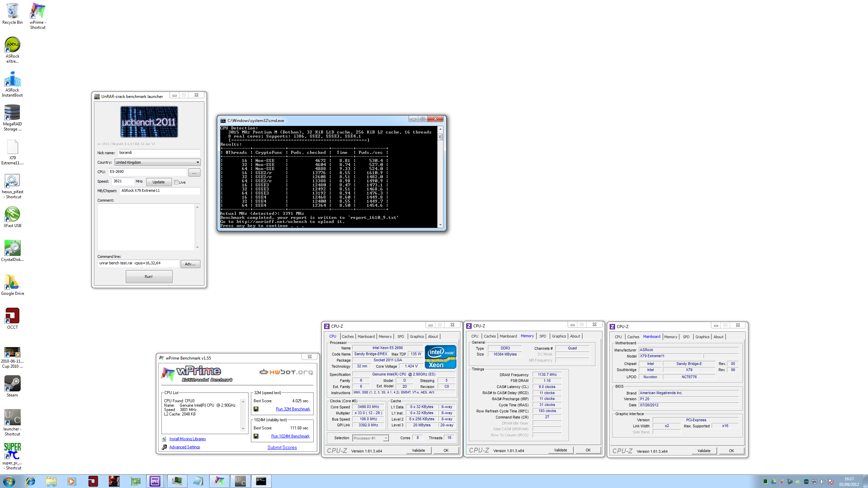The height and width of the screenshot is (488, 868).
Task: Open the cmd.exe taskbar button
Action: tap(261, 481)
